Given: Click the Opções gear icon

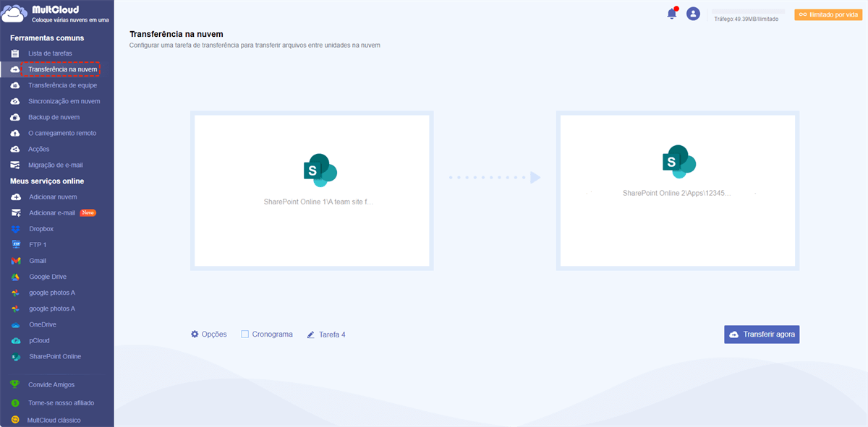Looking at the screenshot, I should pos(195,334).
